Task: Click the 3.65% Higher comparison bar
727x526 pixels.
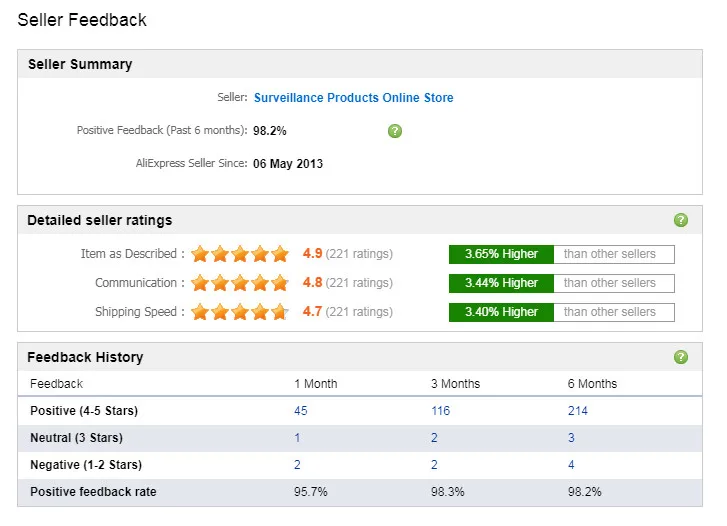Action: coord(500,254)
